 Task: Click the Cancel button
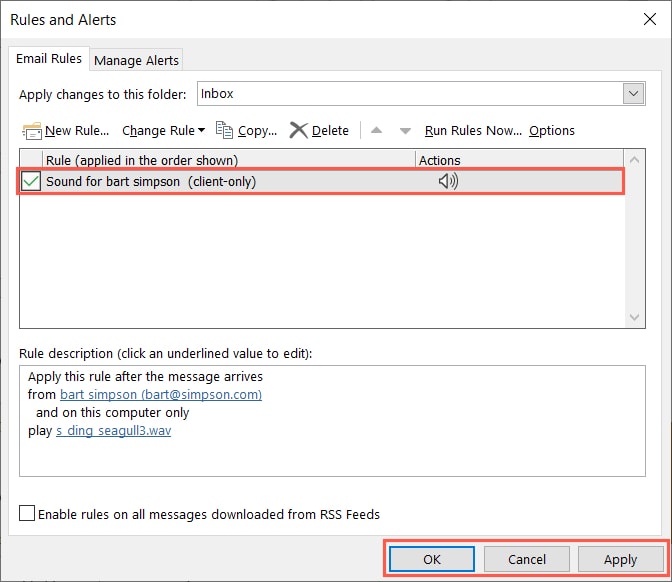(527, 559)
